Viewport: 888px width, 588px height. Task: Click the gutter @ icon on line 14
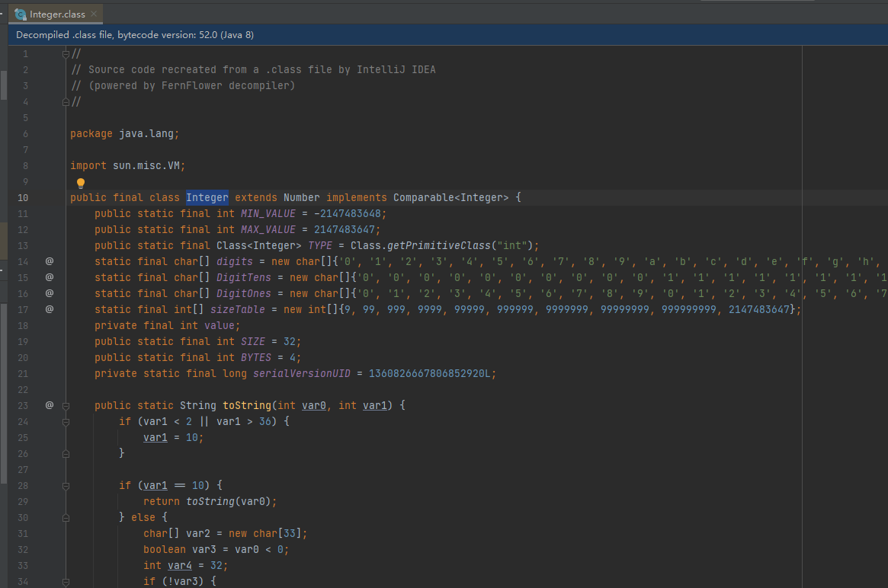50,261
